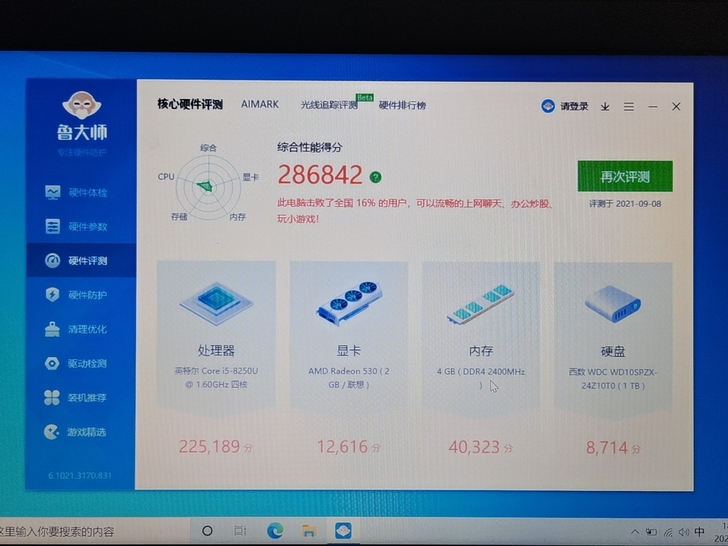Click the 中 input method indicator
728x546 pixels.
pyautogui.click(x=699, y=532)
